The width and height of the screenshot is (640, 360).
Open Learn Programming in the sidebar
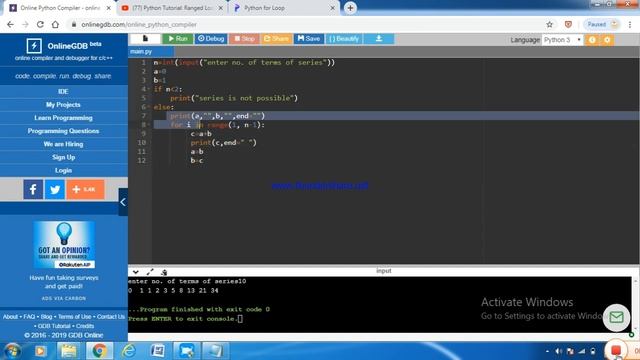tap(63, 118)
